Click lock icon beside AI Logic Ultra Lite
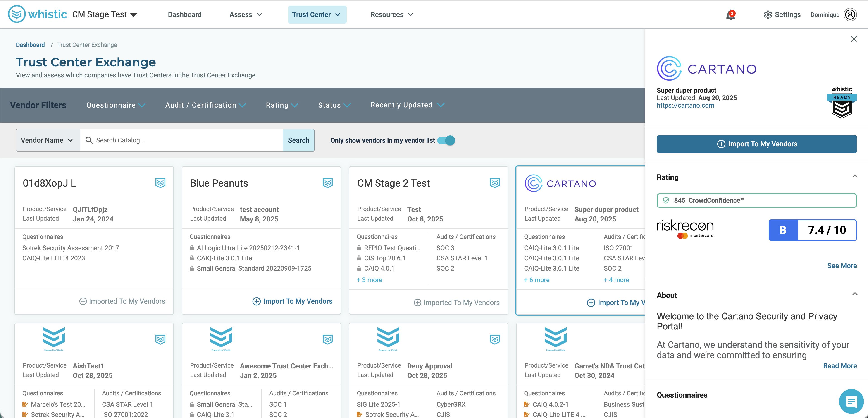This screenshot has height=418, width=868. [x=192, y=248]
